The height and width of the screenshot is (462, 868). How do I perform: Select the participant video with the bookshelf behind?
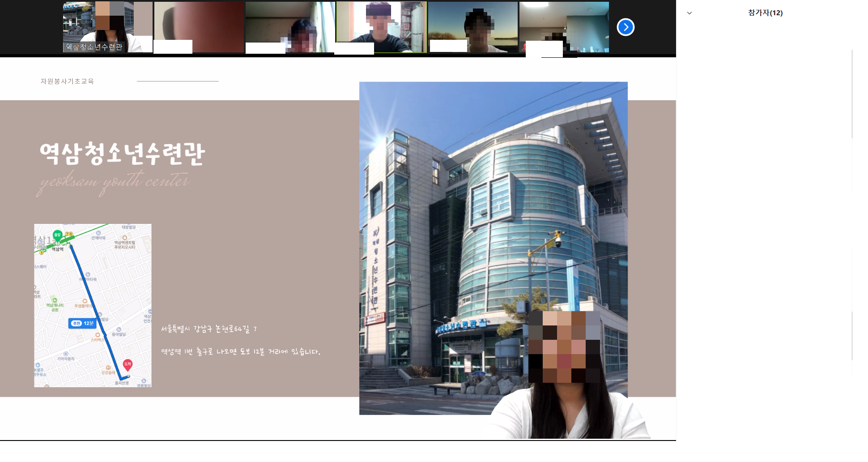coord(382,27)
